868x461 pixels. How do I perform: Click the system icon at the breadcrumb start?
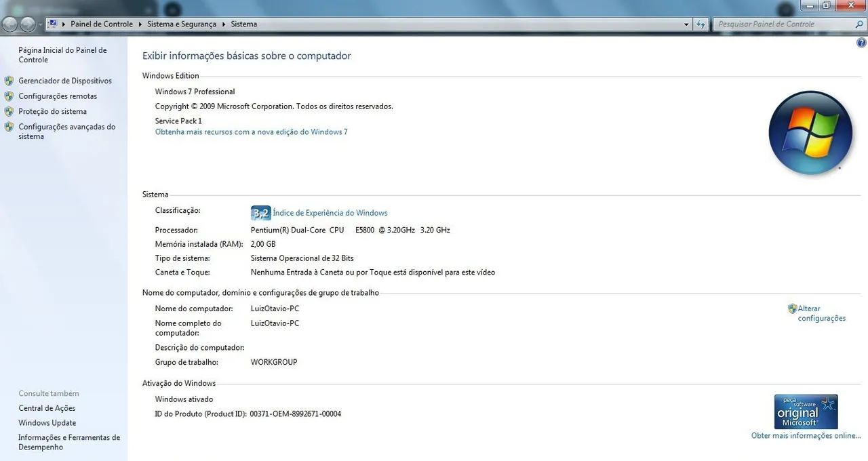pyautogui.click(x=52, y=23)
